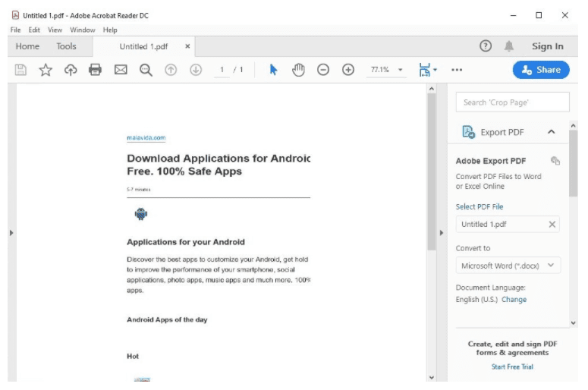This screenshot has height=390, width=588.
Task: Open the Help question mark icon
Action: click(x=486, y=46)
